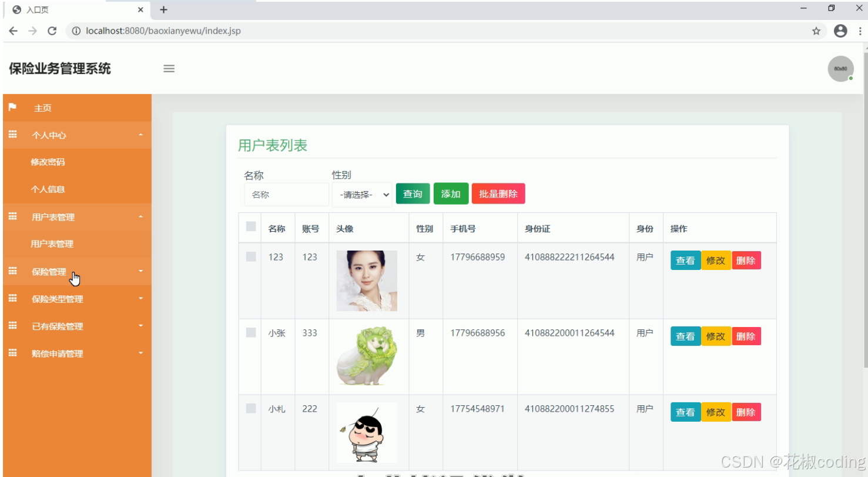Click the grid icon next to 赔偿申请管理
This screenshot has height=477, width=868.
click(13, 353)
